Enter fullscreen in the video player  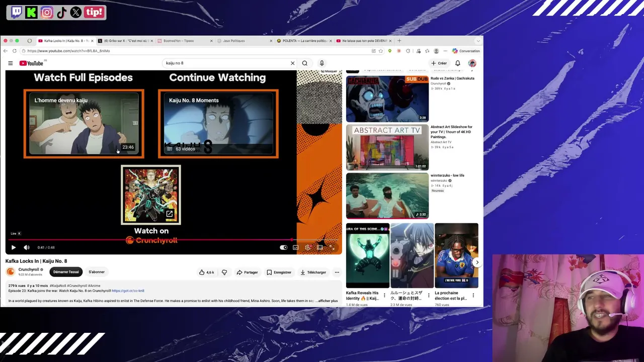332,247
